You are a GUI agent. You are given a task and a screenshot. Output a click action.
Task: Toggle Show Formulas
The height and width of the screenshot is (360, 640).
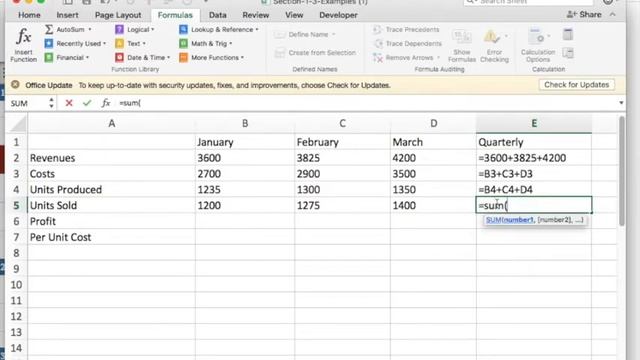(x=462, y=46)
